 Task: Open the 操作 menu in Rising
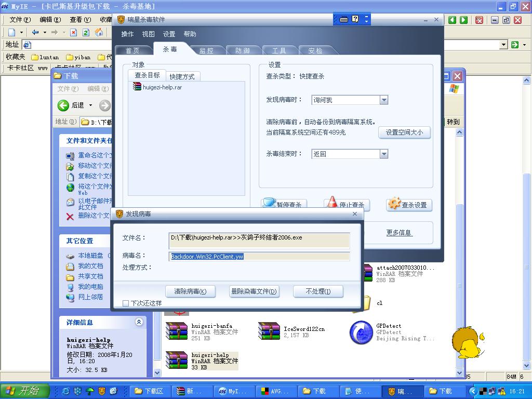tap(128, 34)
